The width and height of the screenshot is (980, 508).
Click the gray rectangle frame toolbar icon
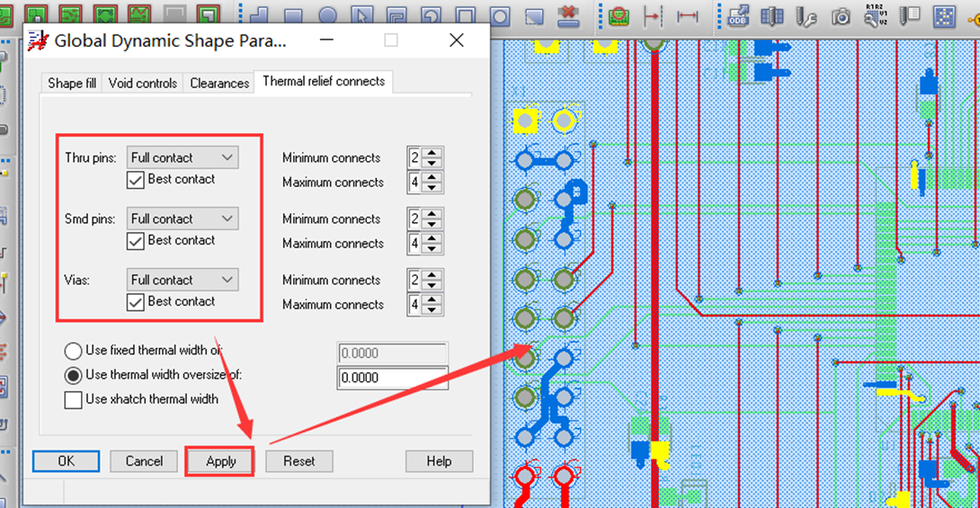pyautogui.click(x=174, y=13)
